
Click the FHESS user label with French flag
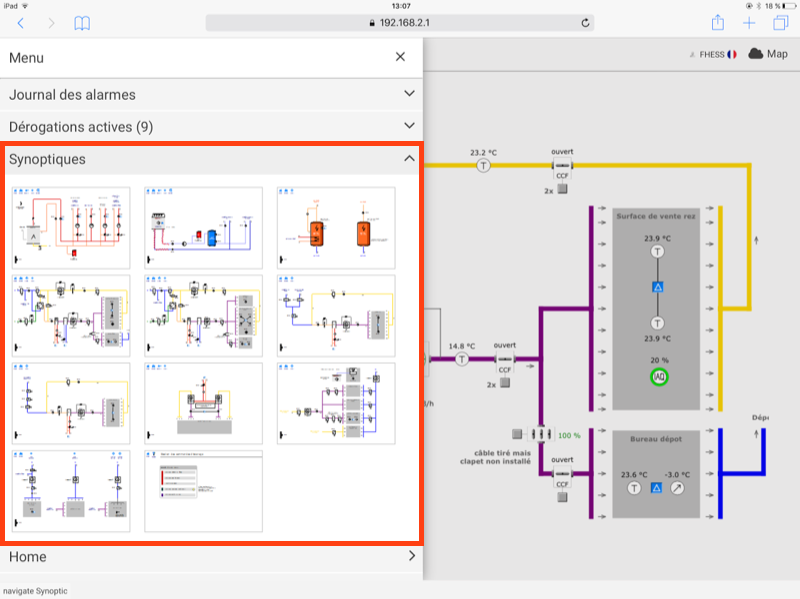pos(713,55)
